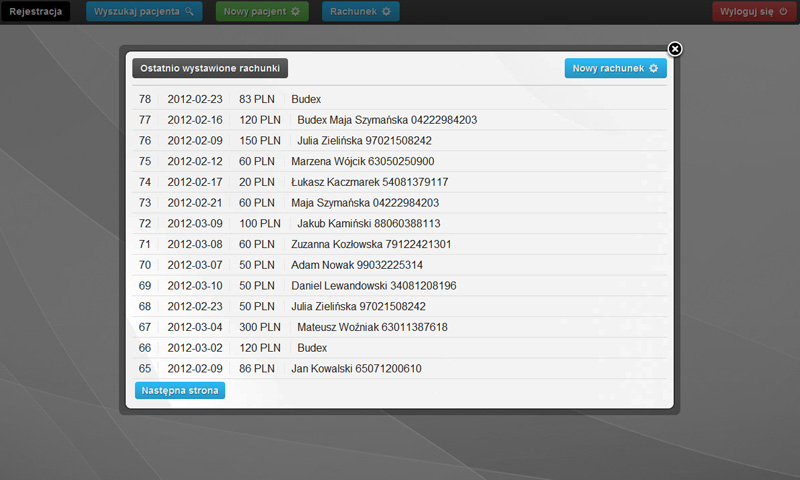800x480 pixels.
Task: Click amount 150 PLN
Action: pos(260,140)
